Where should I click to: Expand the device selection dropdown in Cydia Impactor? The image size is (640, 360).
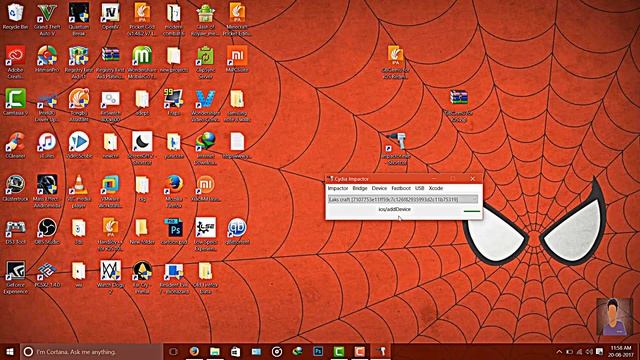click(x=403, y=199)
